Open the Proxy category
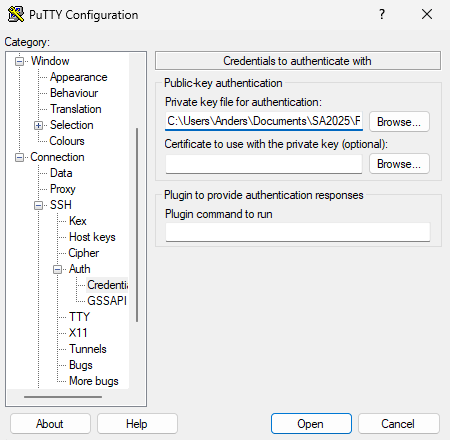Viewport: 450px width, 440px height. point(63,189)
